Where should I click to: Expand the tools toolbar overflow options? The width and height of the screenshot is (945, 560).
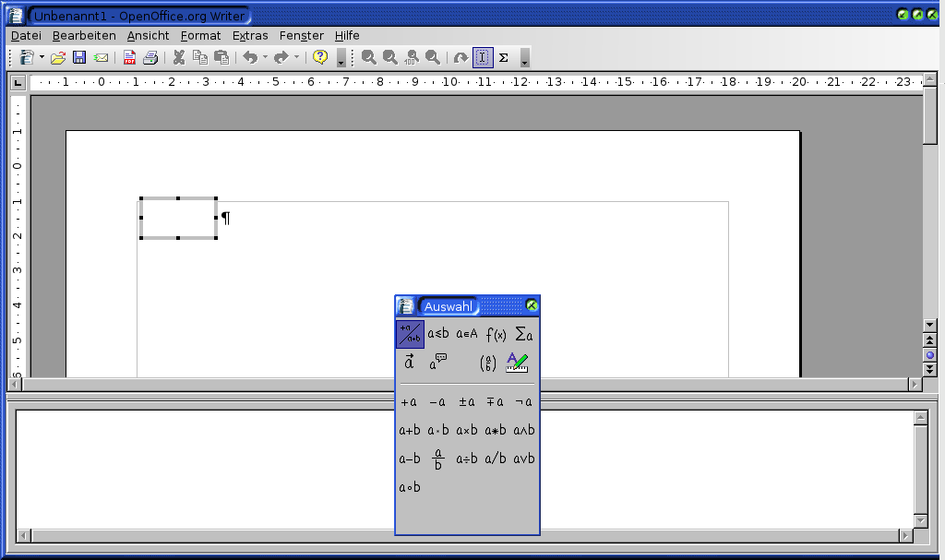[524, 60]
